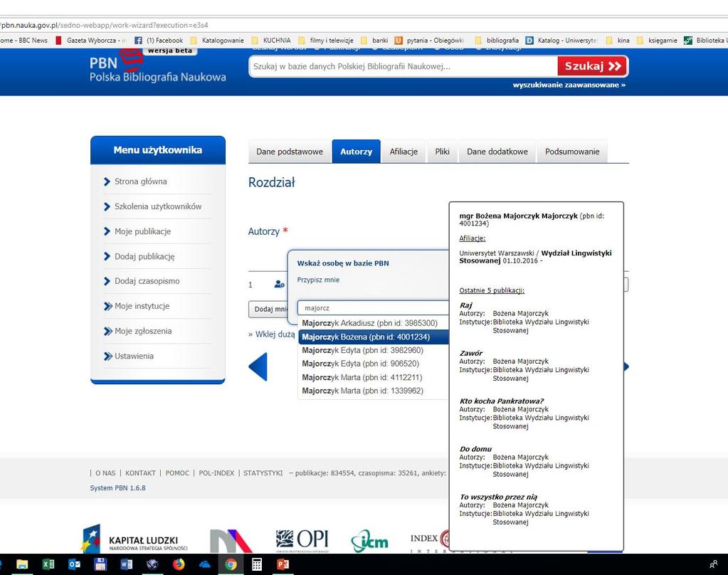Switch to Chrome in the taskbar
The image size is (728, 575).
coord(231,564)
